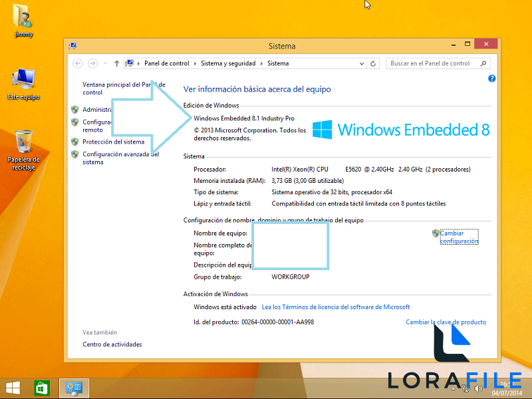The height and width of the screenshot is (399, 532).
Task: Select the Sistema control panel taskbar button
Action: [74, 388]
